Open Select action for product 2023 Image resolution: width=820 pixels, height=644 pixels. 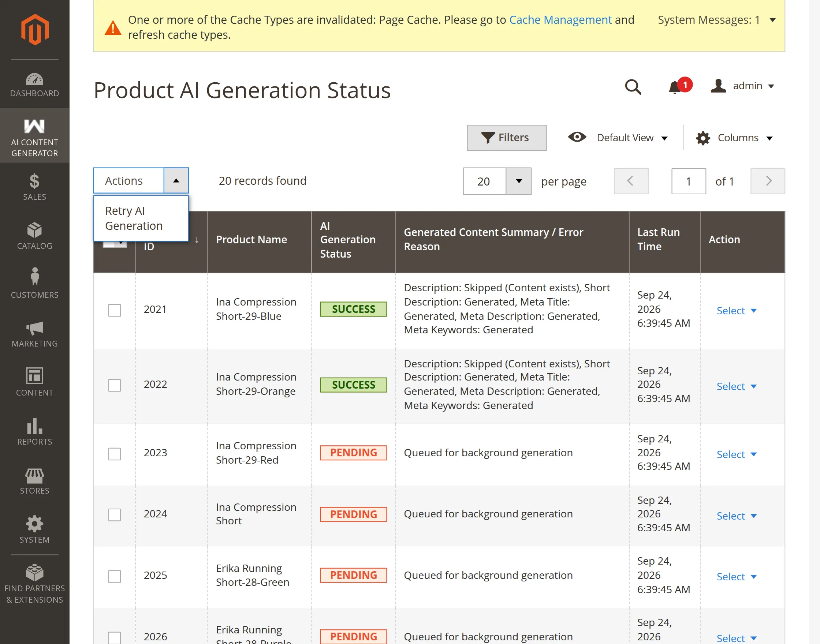click(736, 454)
